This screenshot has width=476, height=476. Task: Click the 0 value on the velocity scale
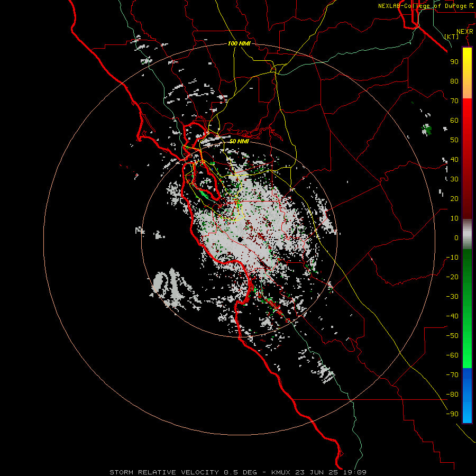click(456, 237)
